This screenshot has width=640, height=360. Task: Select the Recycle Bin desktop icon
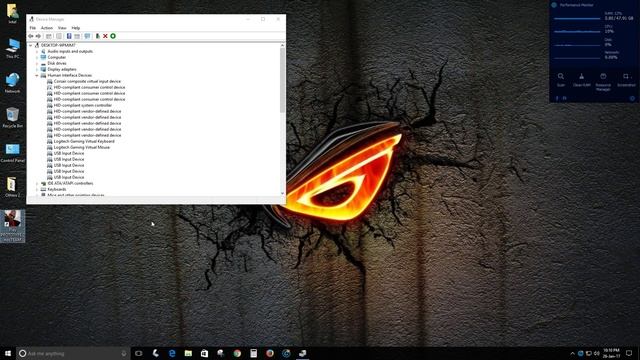[13, 118]
